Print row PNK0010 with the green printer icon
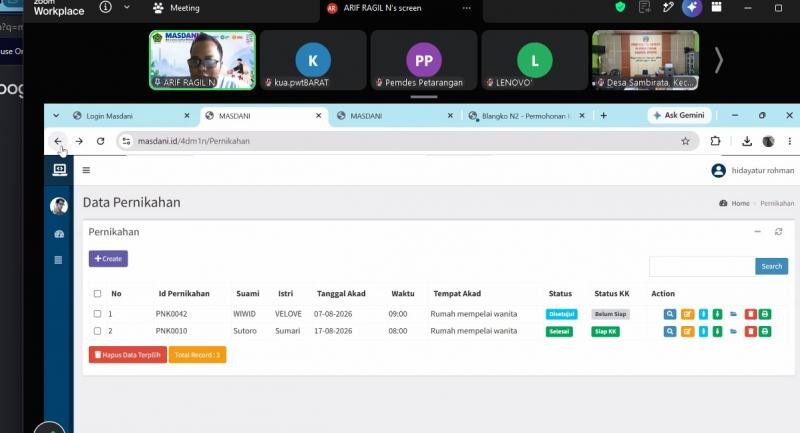Screen dimensions: 800x433 tap(764, 332)
